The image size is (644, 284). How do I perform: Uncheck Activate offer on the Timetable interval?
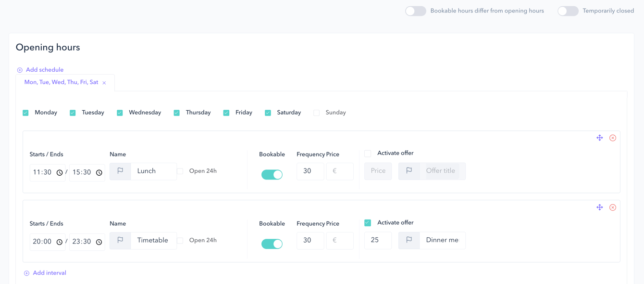(368, 222)
